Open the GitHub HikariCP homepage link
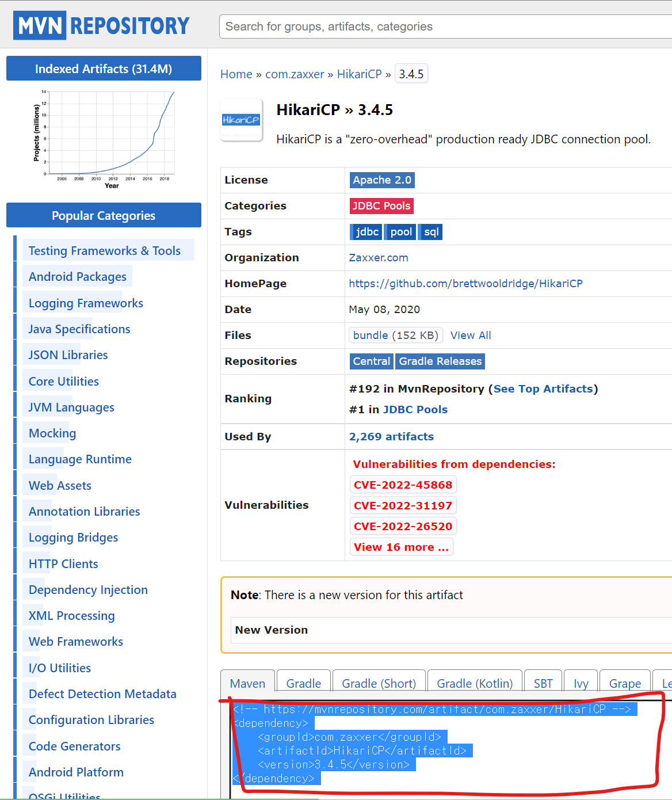The width and height of the screenshot is (672, 800). click(x=466, y=284)
